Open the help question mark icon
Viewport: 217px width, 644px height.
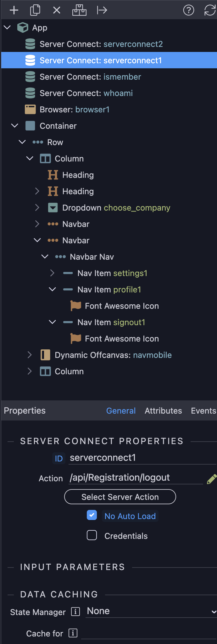[189, 10]
